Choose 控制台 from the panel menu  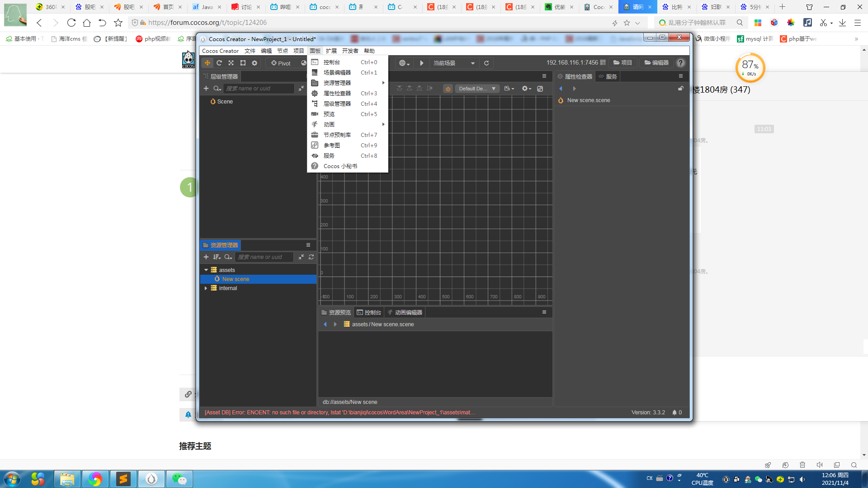(x=332, y=62)
